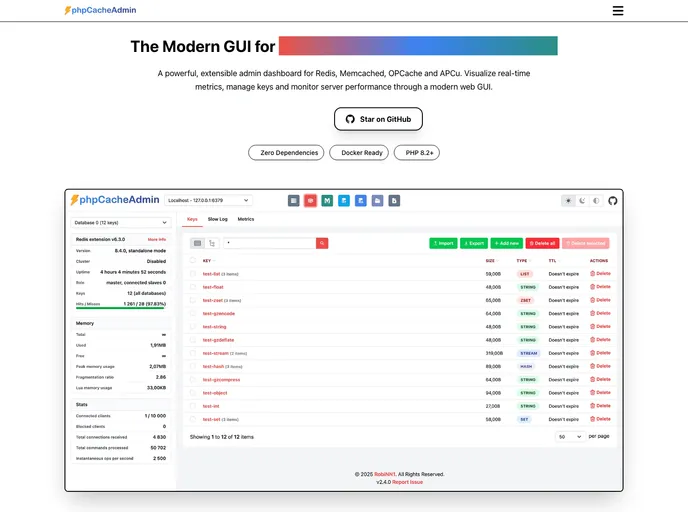Open the GitHub icon in dashboard header
Viewport: 688px width, 512px height.
[x=613, y=201]
